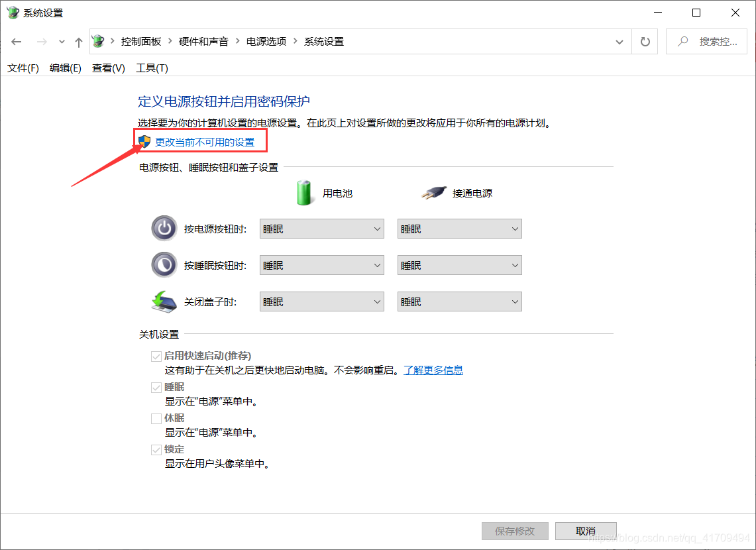Screen dimensions: 756x550
Task: Open the 编辑(E) menu
Action: click(x=66, y=68)
